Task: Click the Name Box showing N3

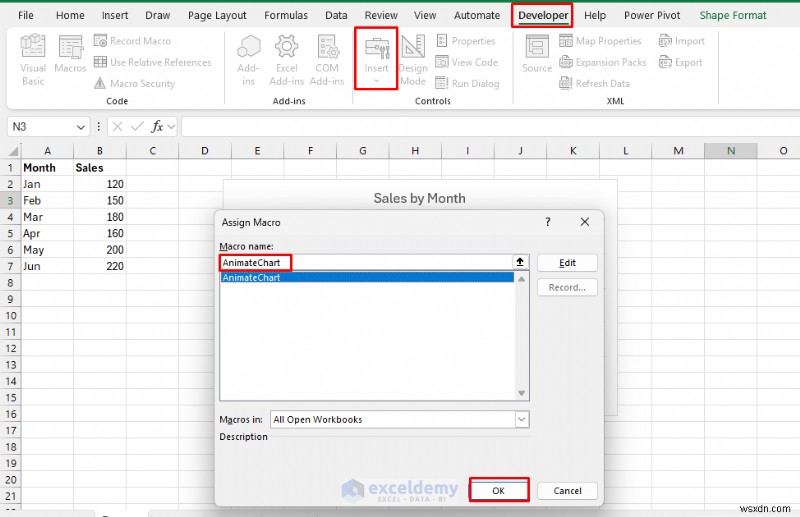Action: point(41,127)
